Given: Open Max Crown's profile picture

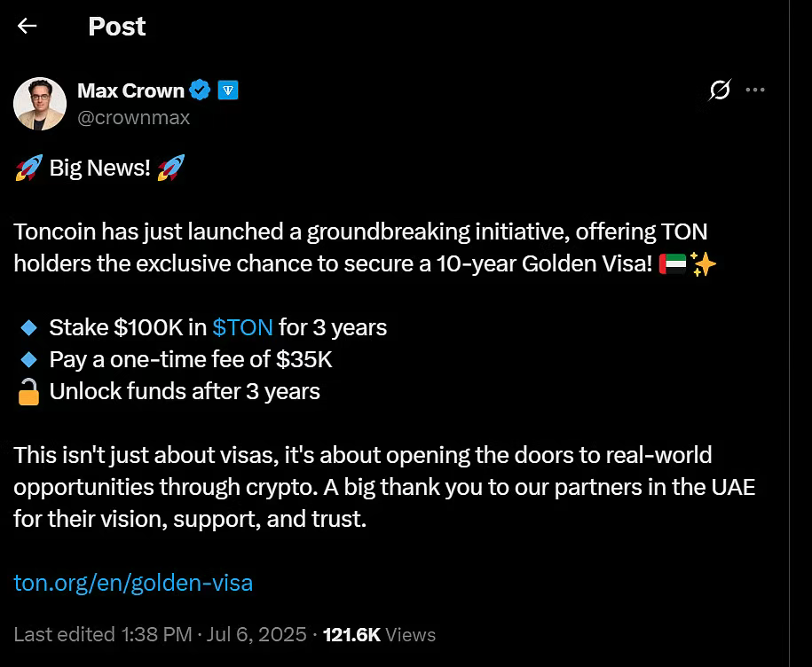Looking at the screenshot, I should click(40, 103).
